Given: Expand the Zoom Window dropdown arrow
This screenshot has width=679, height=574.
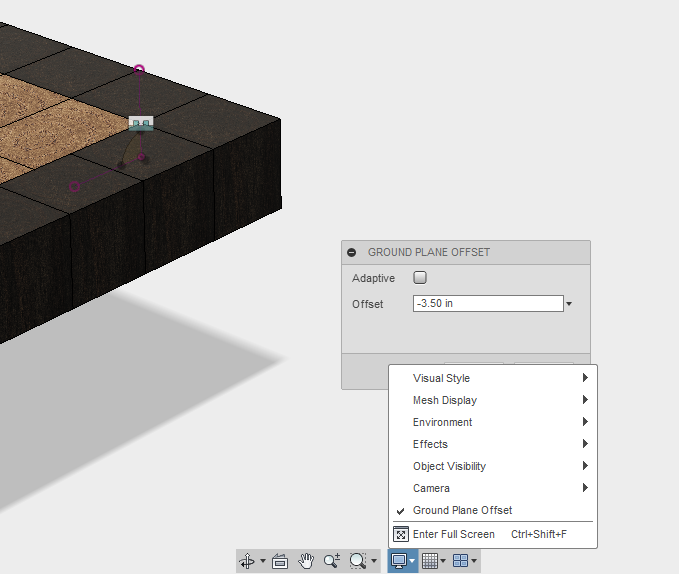Looking at the screenshot, I should coord(374,562).
